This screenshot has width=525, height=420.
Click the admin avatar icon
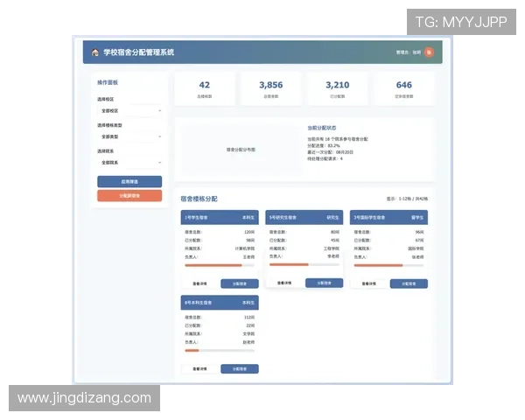point(429,52)
